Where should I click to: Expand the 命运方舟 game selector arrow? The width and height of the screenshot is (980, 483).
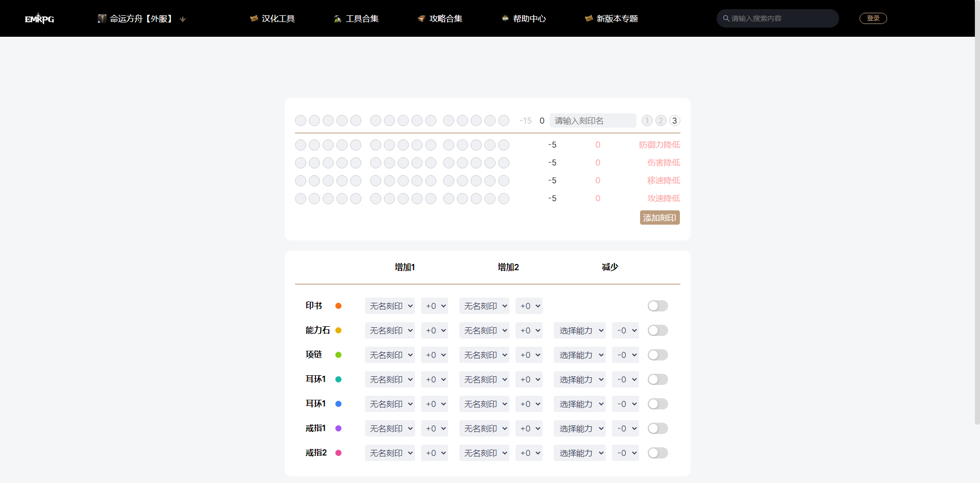(x=183, y=19)
